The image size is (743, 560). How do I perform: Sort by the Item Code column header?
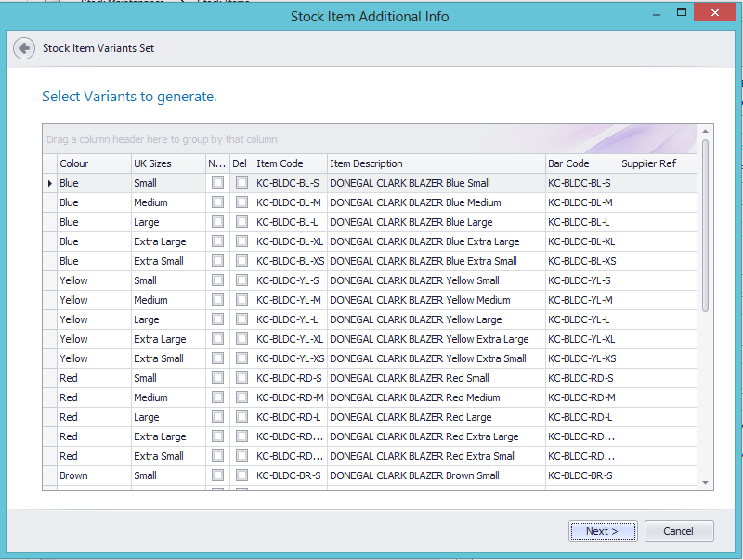coord(291,163)
